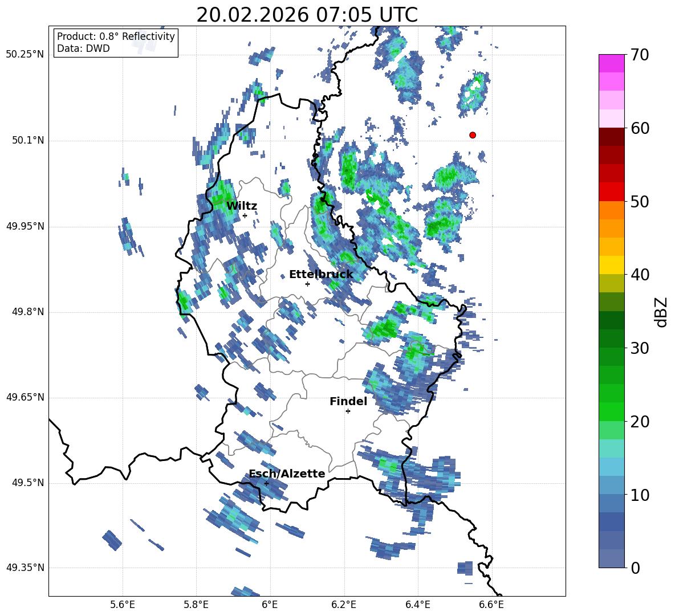The width and height of the screenshot is (675, 616).
Task: Click the 49.35°N latitude label
Action: 25,568
